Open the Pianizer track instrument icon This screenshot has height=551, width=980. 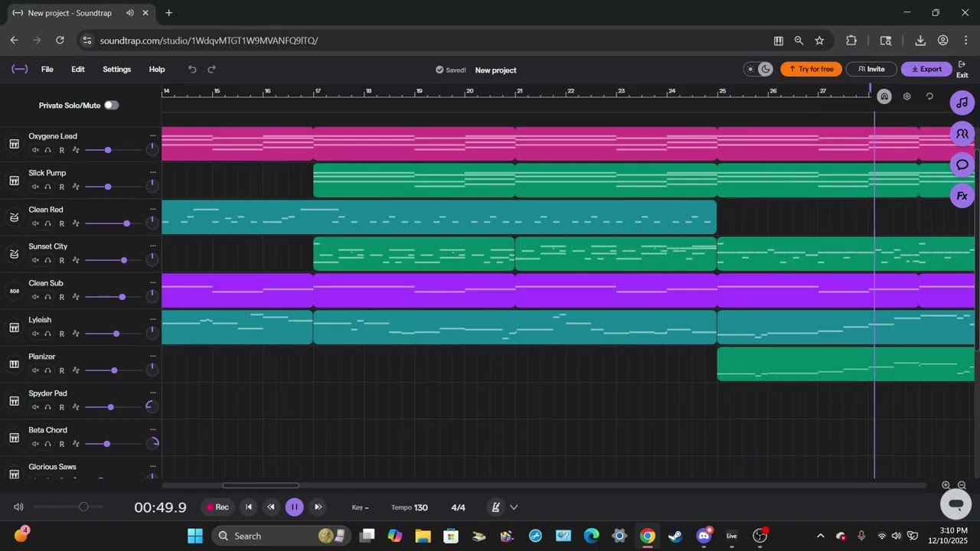pyautogui.click(x=14, y=364)
